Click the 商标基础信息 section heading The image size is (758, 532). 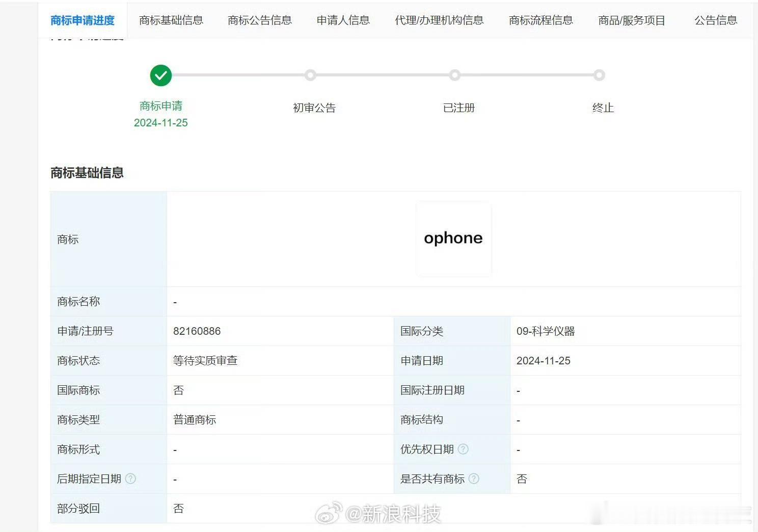tap(87, 173)
